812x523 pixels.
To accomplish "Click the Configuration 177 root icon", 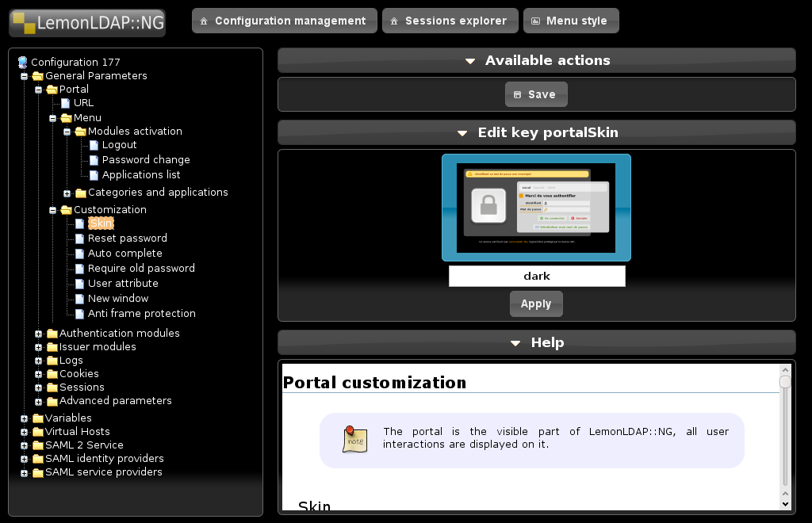I will (23, 63).
